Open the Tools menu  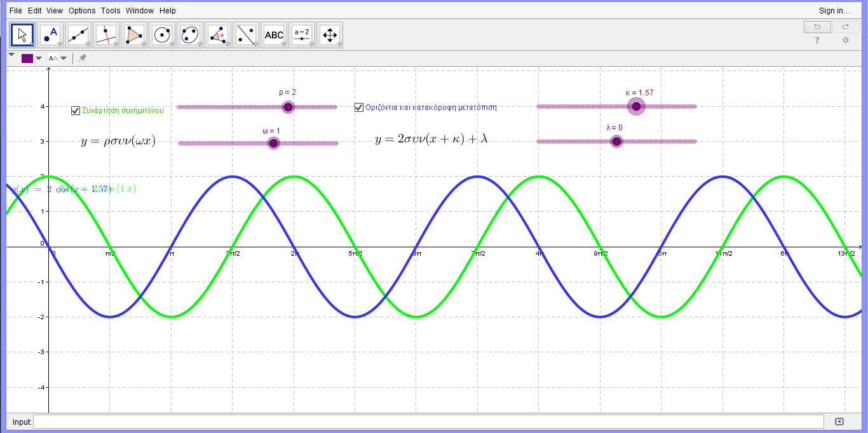point(111,11)
